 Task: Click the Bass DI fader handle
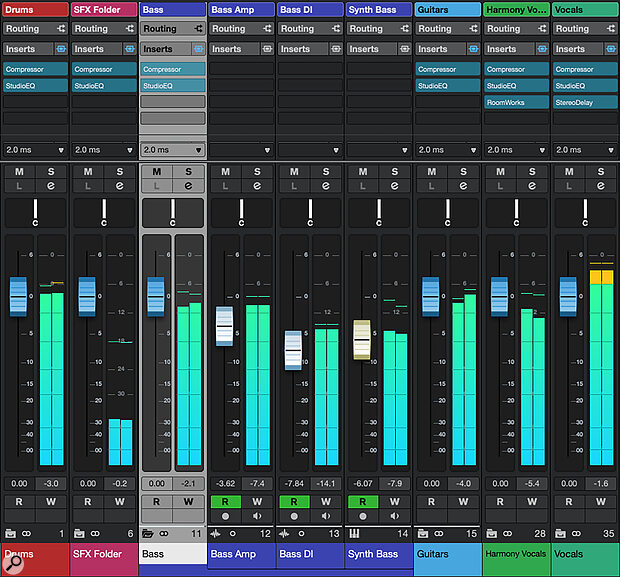pyautogui.click(x=293, y=350)
